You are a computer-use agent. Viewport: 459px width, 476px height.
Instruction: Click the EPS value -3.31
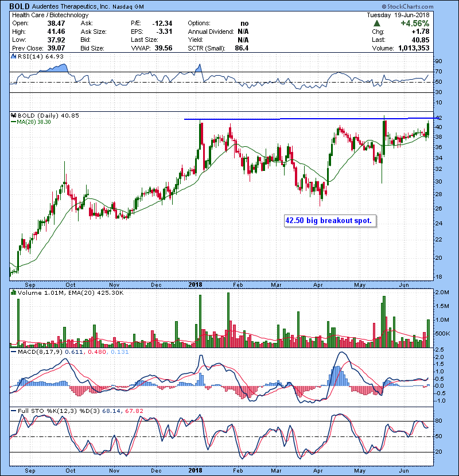click(164, 32)
